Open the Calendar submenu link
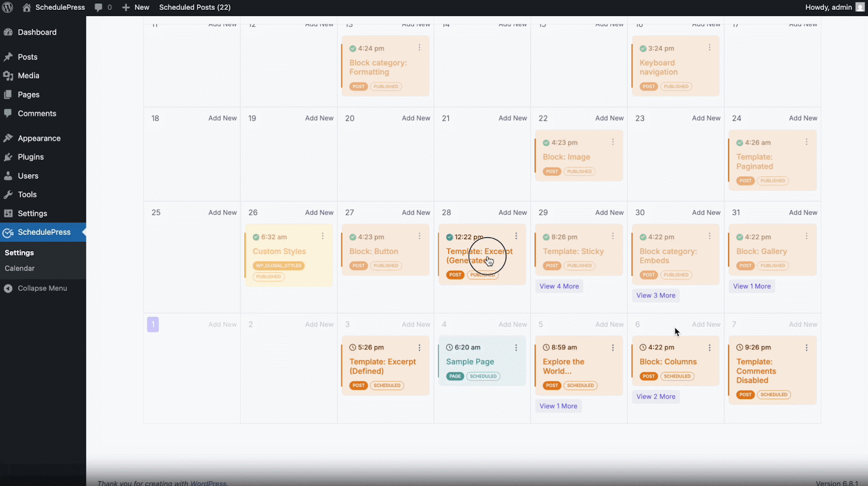The width and height of the screenshot is (868, 486). click(x=20, y=268)
